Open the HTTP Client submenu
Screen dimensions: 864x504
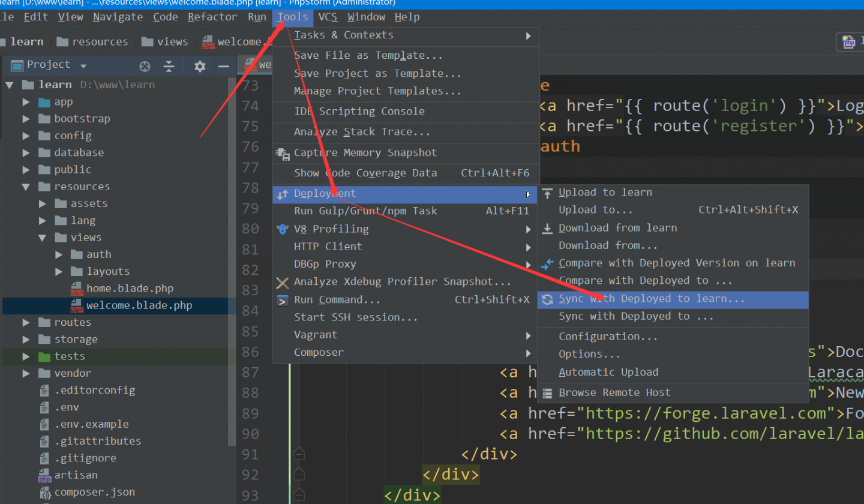pyautogui.click(x=406, y=247)
